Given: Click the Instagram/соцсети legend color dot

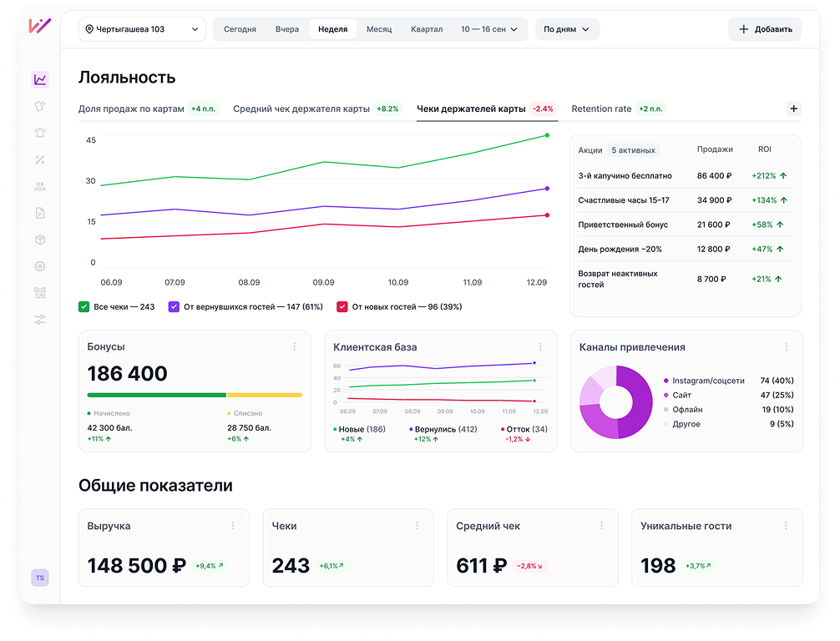Looking at the screenshot, I should 665,381.
